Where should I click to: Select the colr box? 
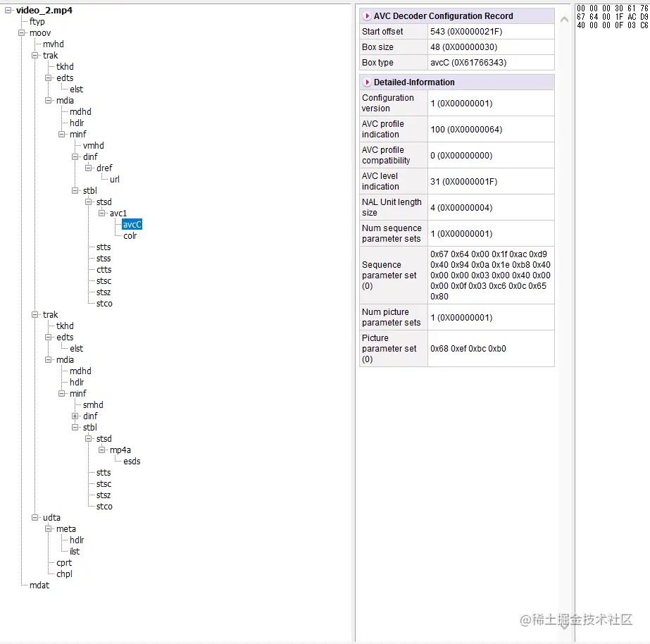tap(130, 235)
